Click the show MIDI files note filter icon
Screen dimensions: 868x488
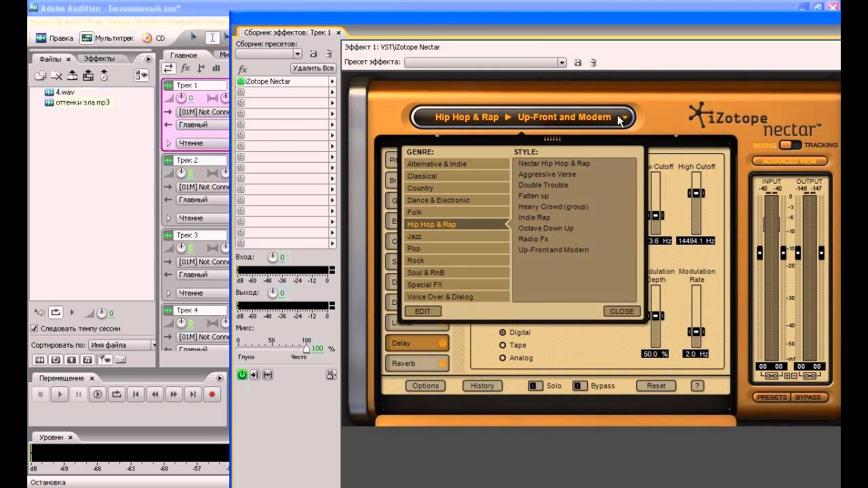point(87,360)
